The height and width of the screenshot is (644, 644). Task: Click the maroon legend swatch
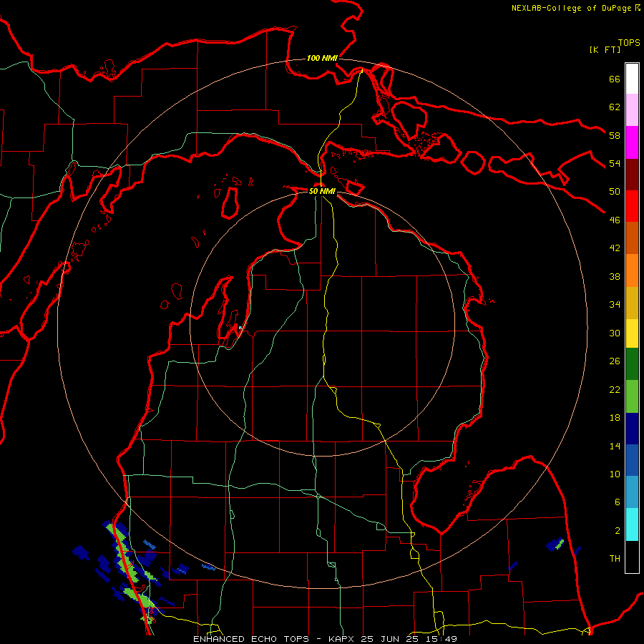click(632, 175)
